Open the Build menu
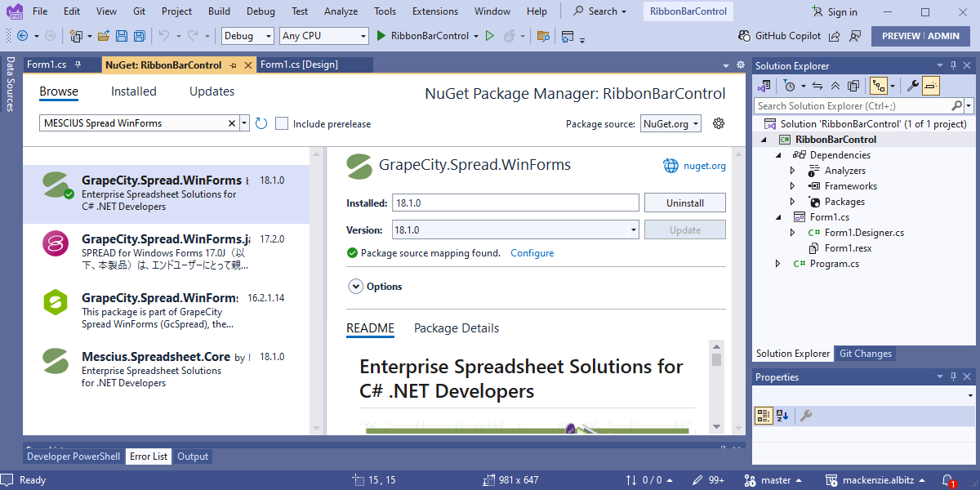980x490 pixels. point(219,11)
